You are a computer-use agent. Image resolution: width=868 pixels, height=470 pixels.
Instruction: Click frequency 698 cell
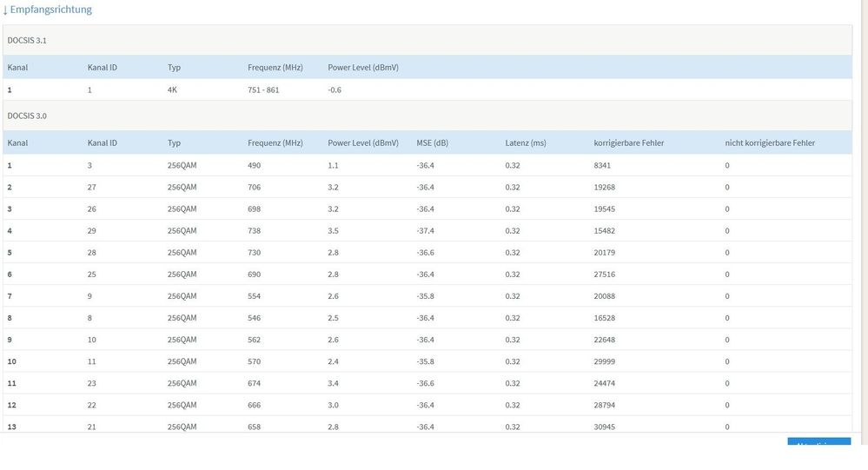(x=254, y=209)
